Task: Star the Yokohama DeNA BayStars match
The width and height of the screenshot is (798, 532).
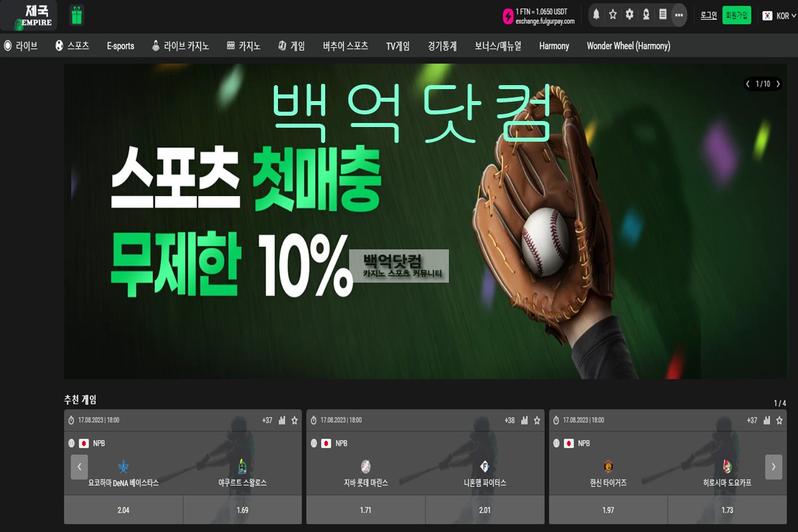Action: (x=294, y=420)
